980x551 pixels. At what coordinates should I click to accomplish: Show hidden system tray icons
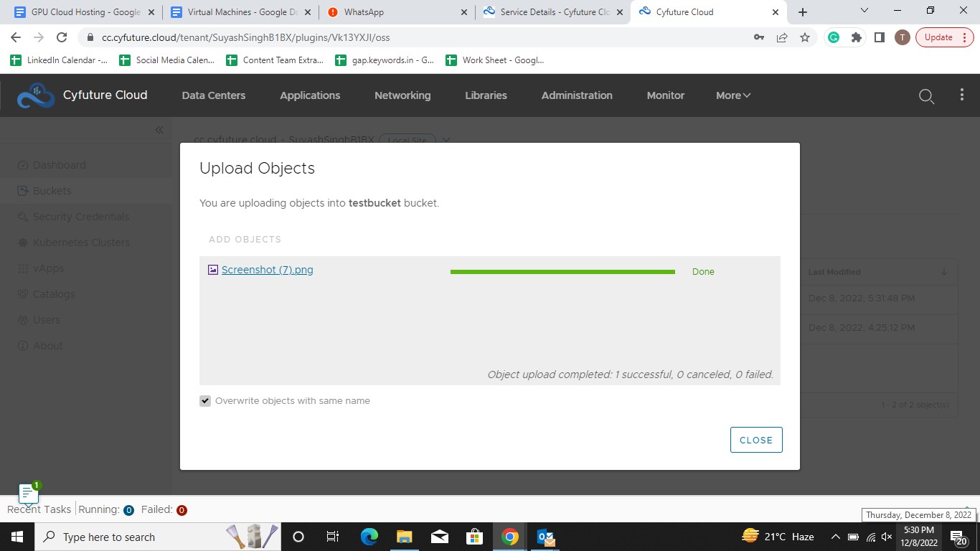click(x=835, y=537)
